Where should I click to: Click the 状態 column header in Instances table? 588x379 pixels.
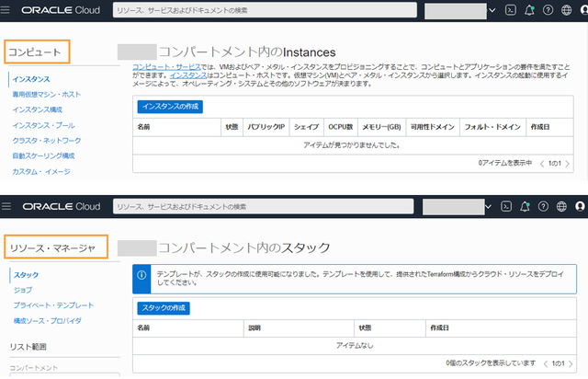(232, 127)
